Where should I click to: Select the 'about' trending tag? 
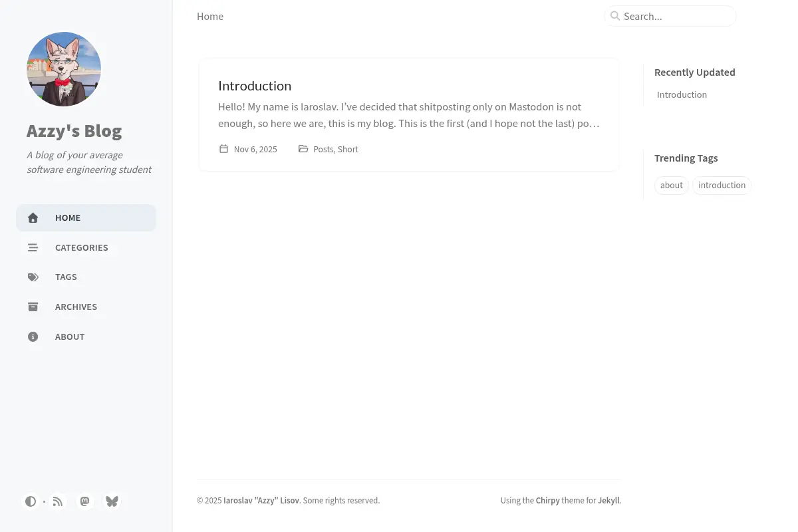pyautogui.click(x=672, y=185)
